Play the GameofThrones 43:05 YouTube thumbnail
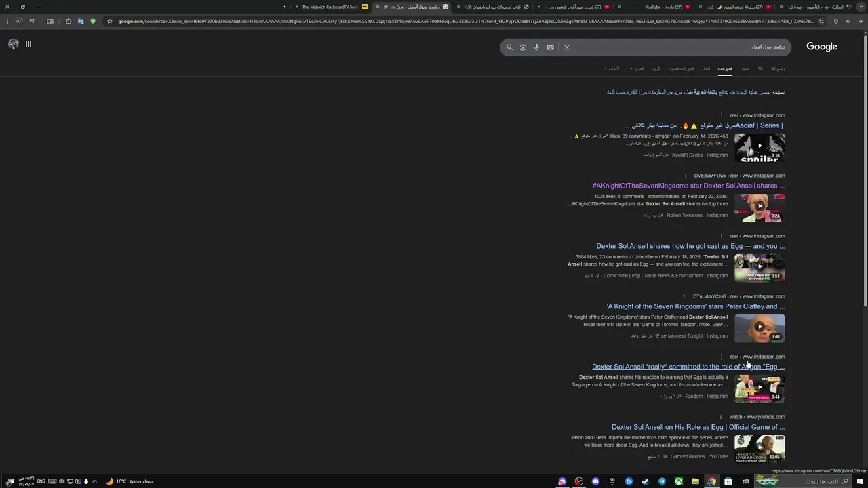This screenshot has height=488, width=868. click(x=759, y=448)
